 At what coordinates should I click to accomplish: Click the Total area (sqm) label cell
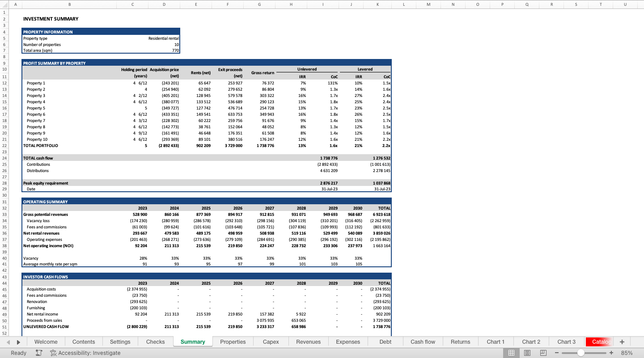click(x=38, y=51)
